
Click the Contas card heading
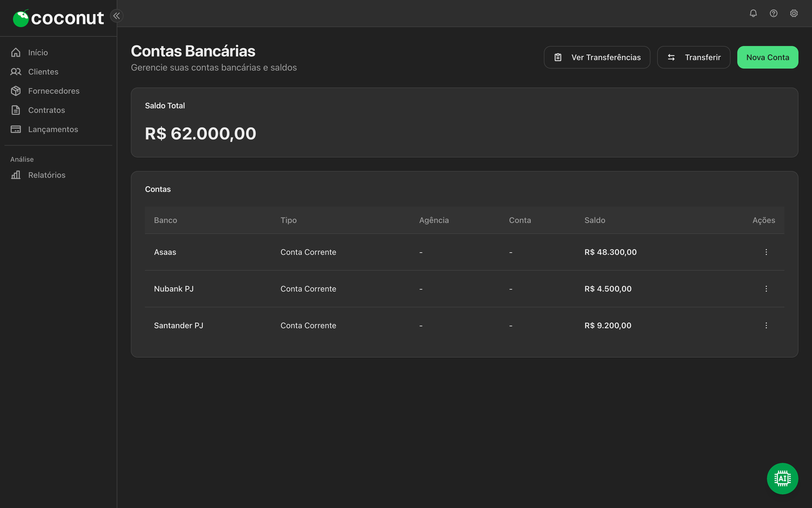(x=158, y=189)
